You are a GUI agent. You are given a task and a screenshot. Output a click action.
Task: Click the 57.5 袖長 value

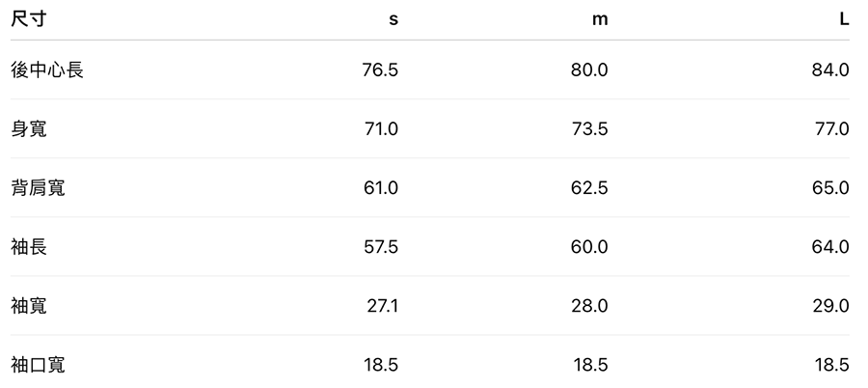(x=380, y=247)
